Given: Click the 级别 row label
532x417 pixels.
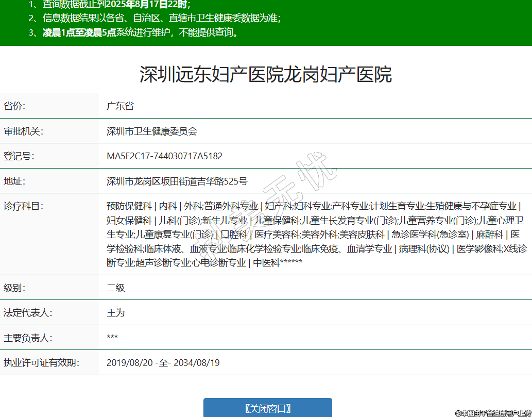Looking at the screenshot, I should (x=14, y=288).
